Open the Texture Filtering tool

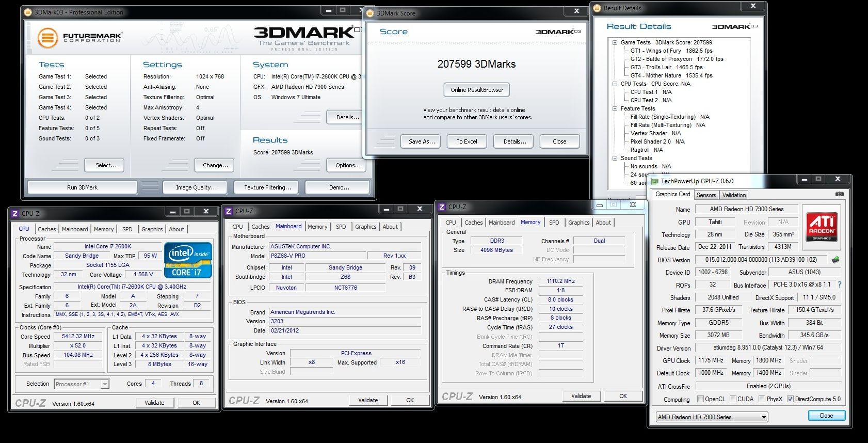(267, 187)
